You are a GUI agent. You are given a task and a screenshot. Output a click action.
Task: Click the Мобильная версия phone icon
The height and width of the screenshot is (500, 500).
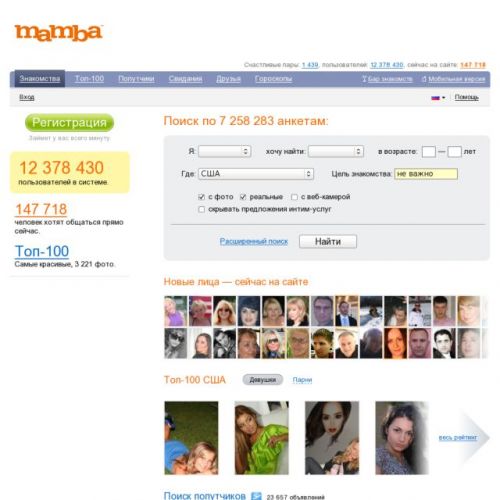424,79
